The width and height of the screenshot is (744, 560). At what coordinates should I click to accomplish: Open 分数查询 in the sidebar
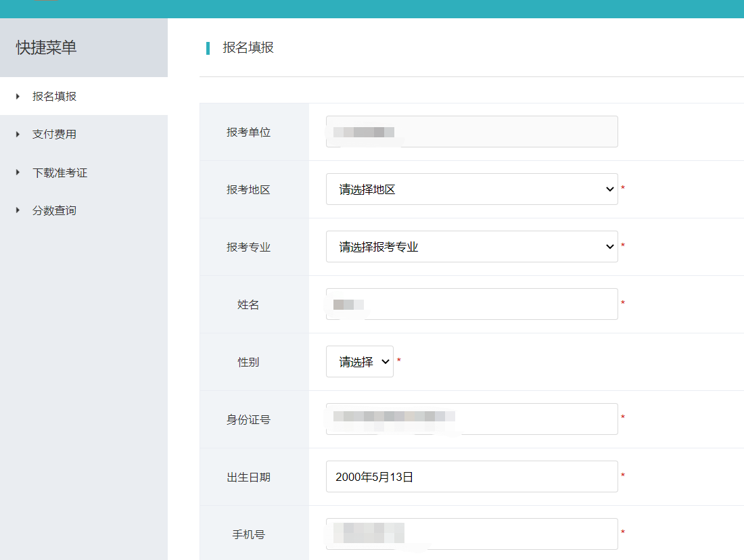tap(55, 211)
